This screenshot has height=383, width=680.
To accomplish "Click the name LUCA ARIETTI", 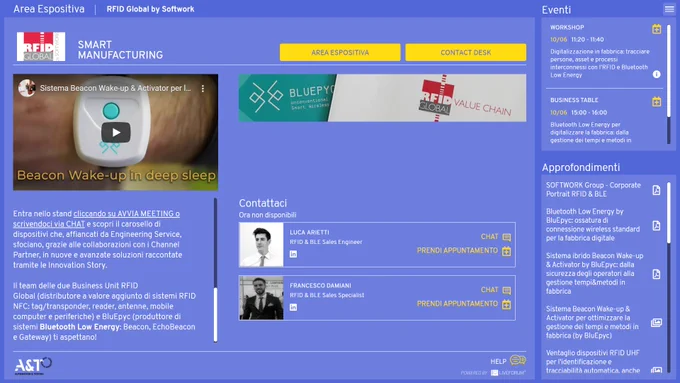I will click(x=309, y=232).
